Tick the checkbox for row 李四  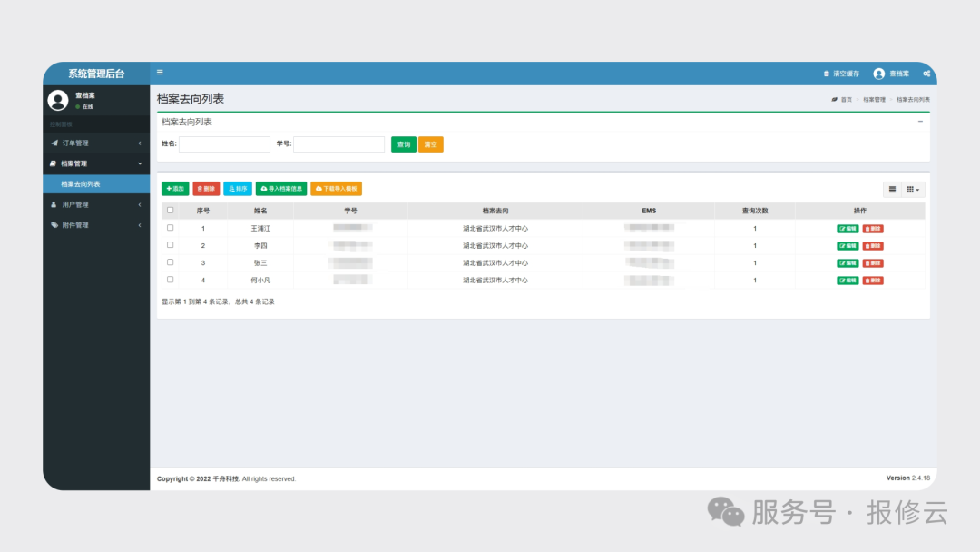pyautogui.click(x=170, y=245)
